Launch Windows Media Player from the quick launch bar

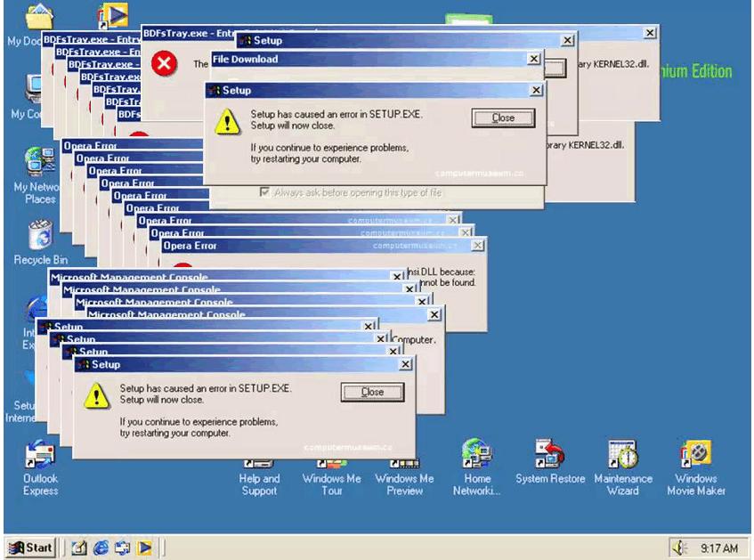(145, 548)
